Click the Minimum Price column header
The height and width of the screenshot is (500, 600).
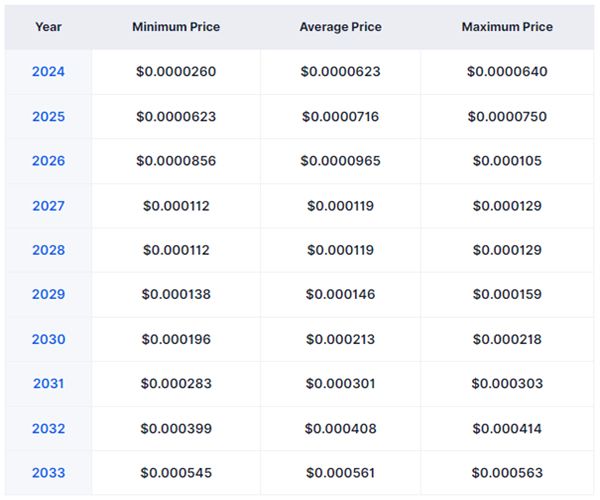tap(176, 27)
